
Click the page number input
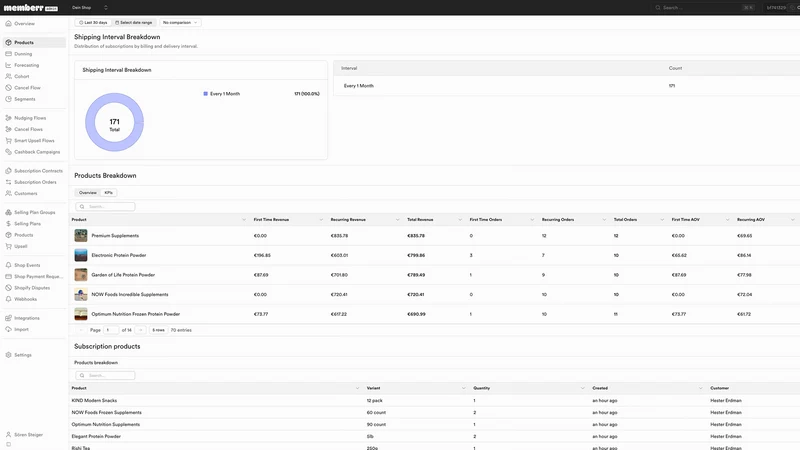pyautogui.click(x=111, y=330)
